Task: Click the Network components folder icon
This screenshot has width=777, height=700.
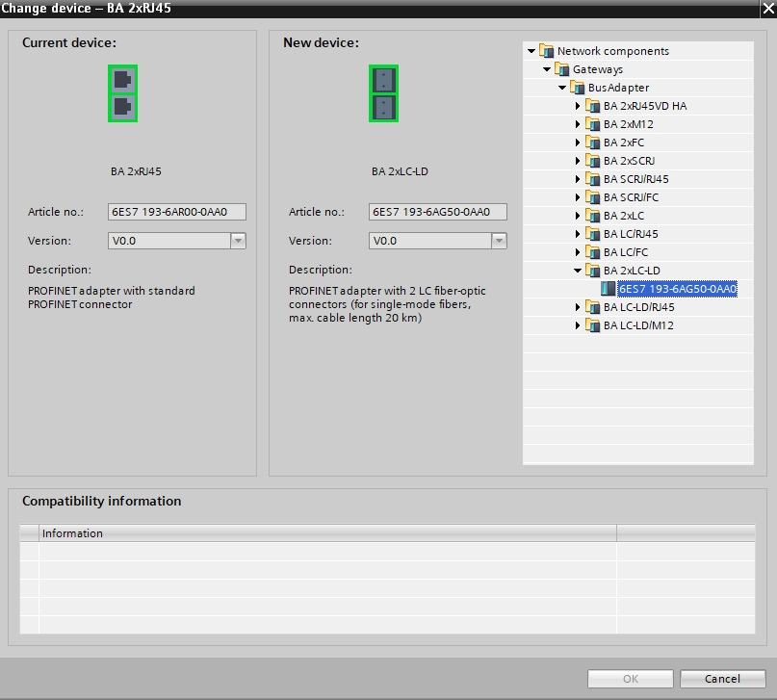Action: click(x=547, y=51)
